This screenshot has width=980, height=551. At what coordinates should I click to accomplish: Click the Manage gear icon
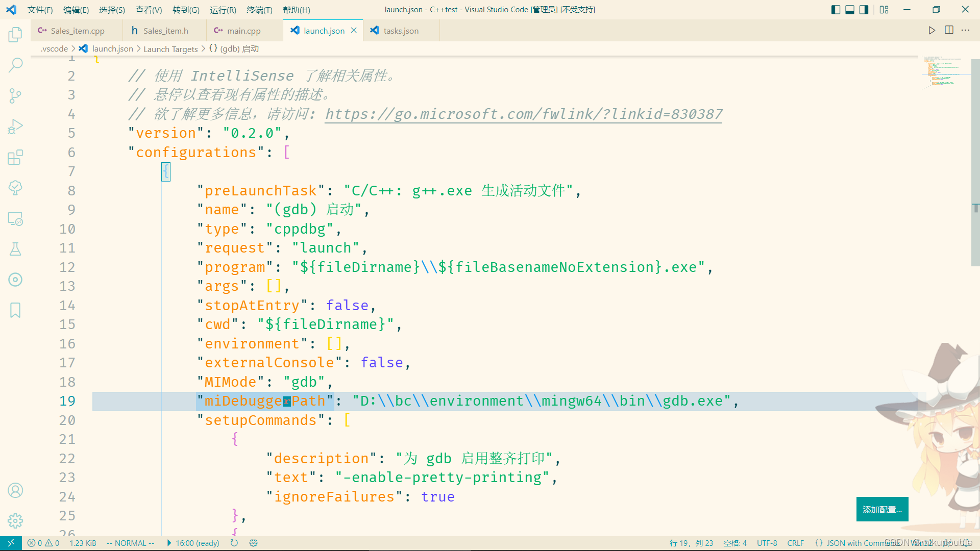[x=15, y=521]
